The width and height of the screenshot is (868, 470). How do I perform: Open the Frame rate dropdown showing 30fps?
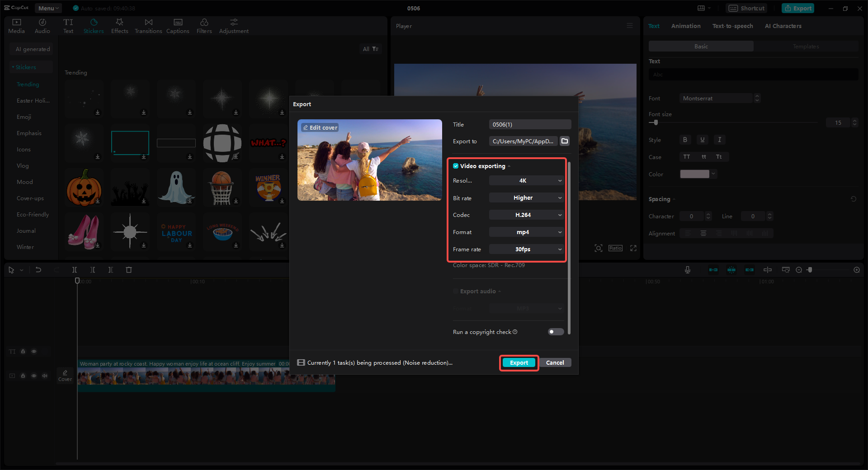click(526, 249)
